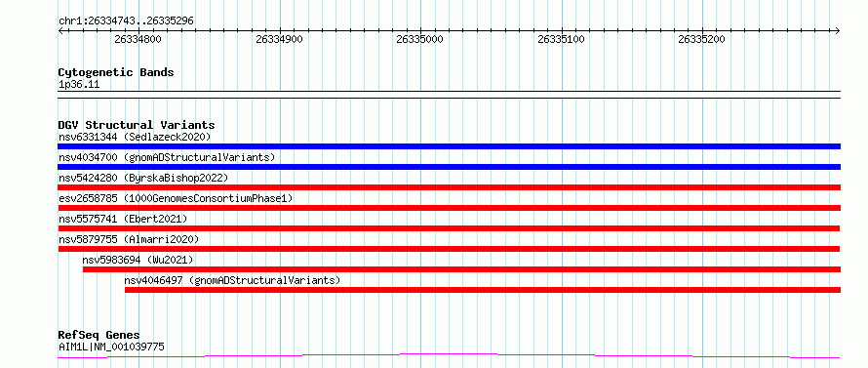Open the nsv5879755 (Almarri2020) variant
Screen dimensions: 868x368
[129, 239]
